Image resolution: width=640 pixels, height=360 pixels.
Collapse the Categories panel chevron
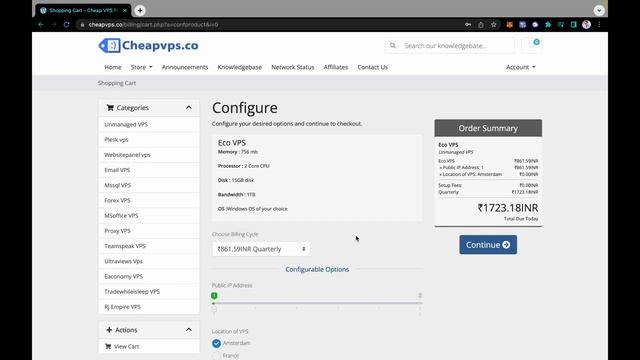(189, 108)
